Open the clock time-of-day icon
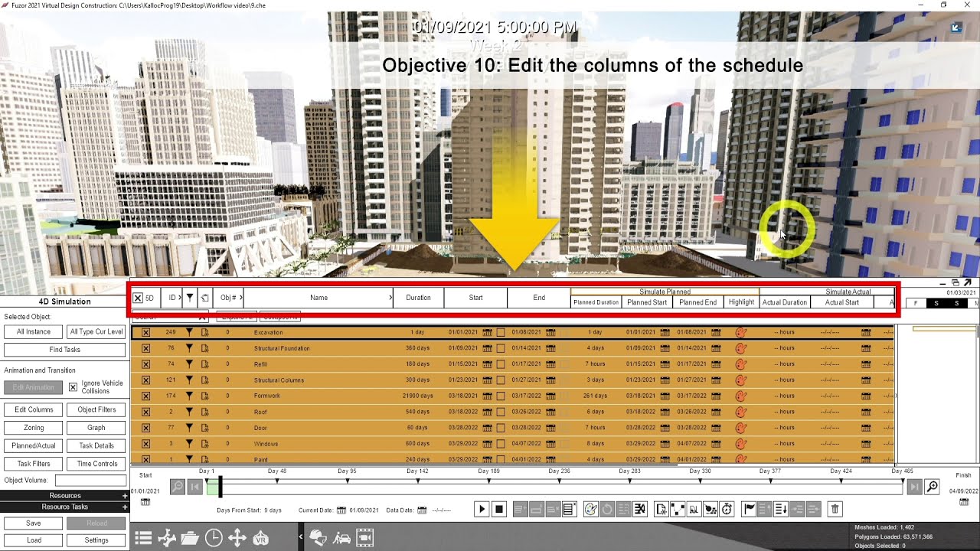This screenshot has width=980, height=551. coord(214,538)
